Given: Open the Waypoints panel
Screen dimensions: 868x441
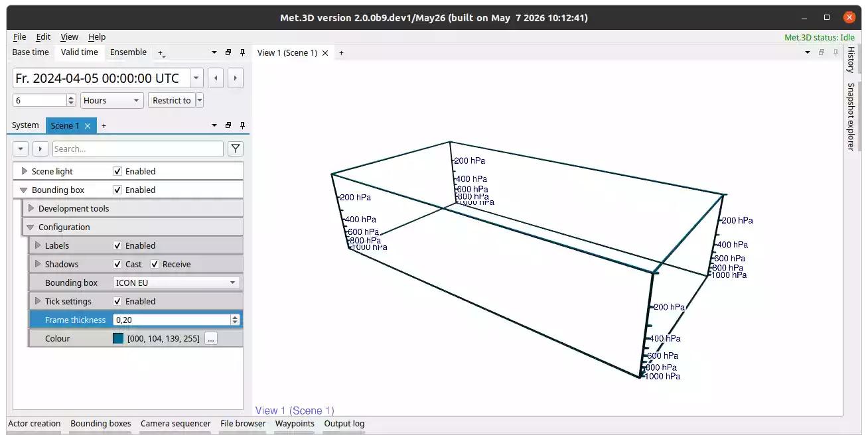Looking at the screenshot, I should coord(295,424).
